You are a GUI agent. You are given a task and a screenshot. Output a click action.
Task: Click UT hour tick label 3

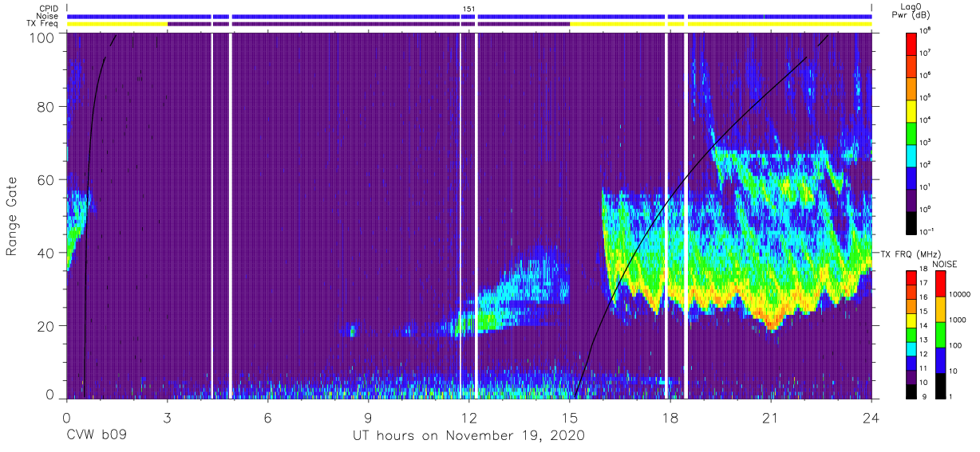[x=167, y=417]
